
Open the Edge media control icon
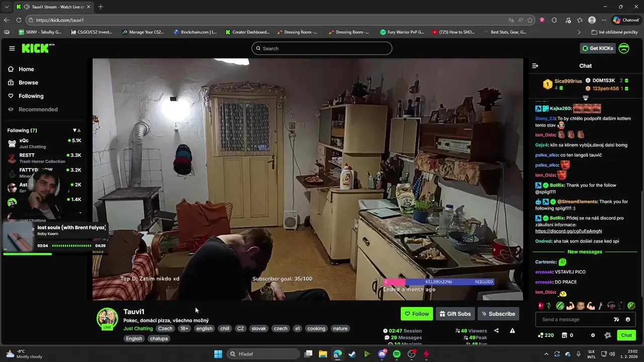[x=568, y=20]
